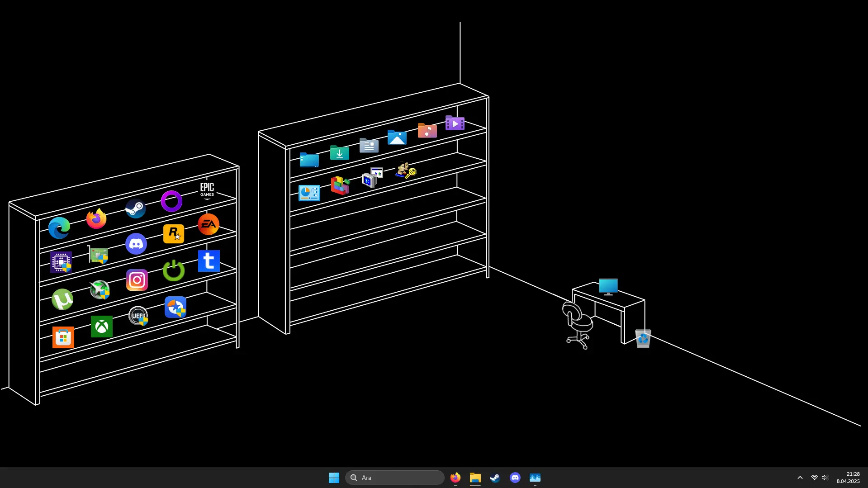Click the blue square letter t icon
868x488 pixels.
pos(209,261)
